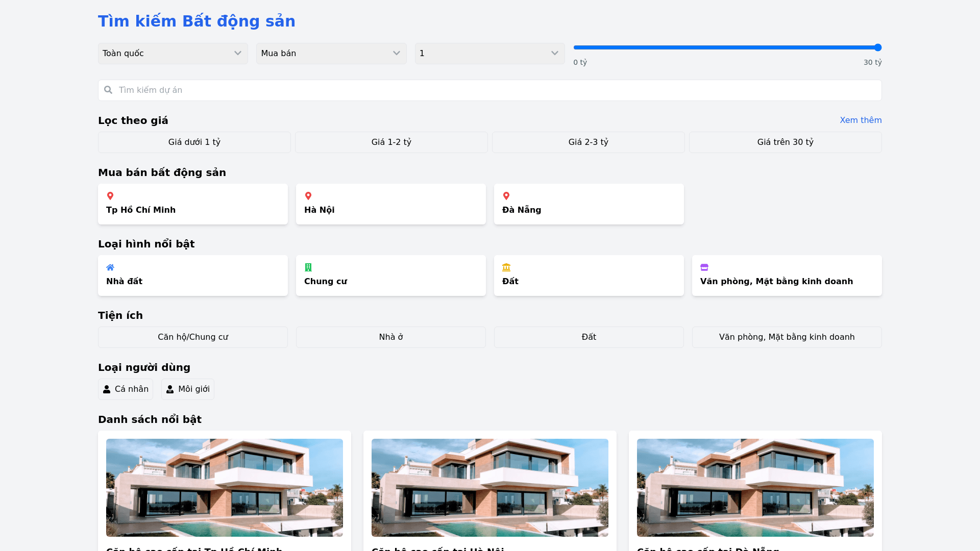Click the yellow landmark icon for Đất

point(506,267)
